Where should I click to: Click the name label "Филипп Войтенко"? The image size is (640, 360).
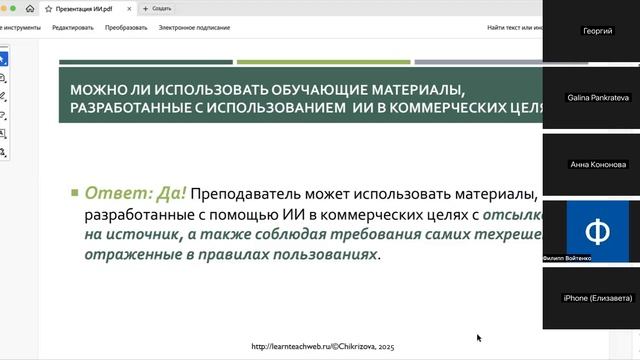[x=567, y=258]
